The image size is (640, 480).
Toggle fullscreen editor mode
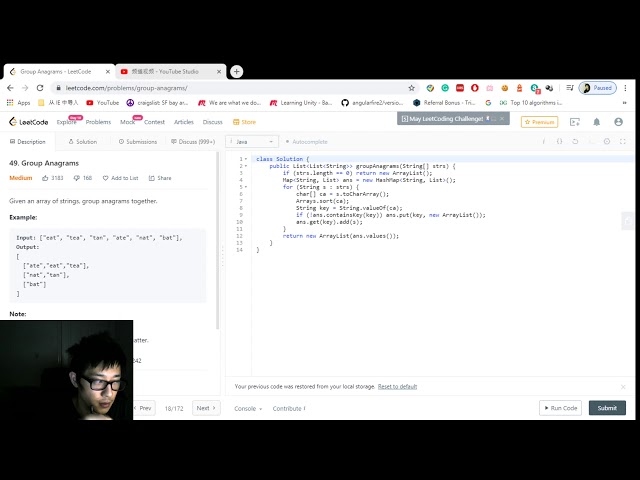tap(623, 141)
